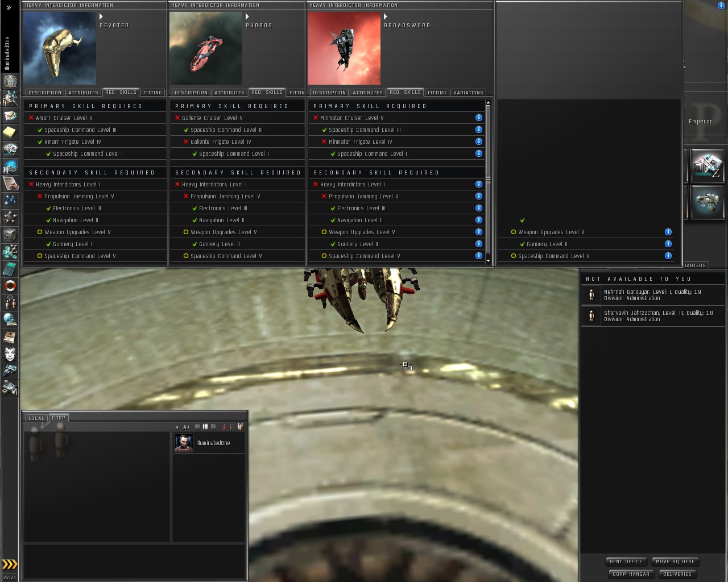Screen dimensions: 728x582
Task: Open the station service icon with ship wreckage
Action: click(x=707, y=201)
